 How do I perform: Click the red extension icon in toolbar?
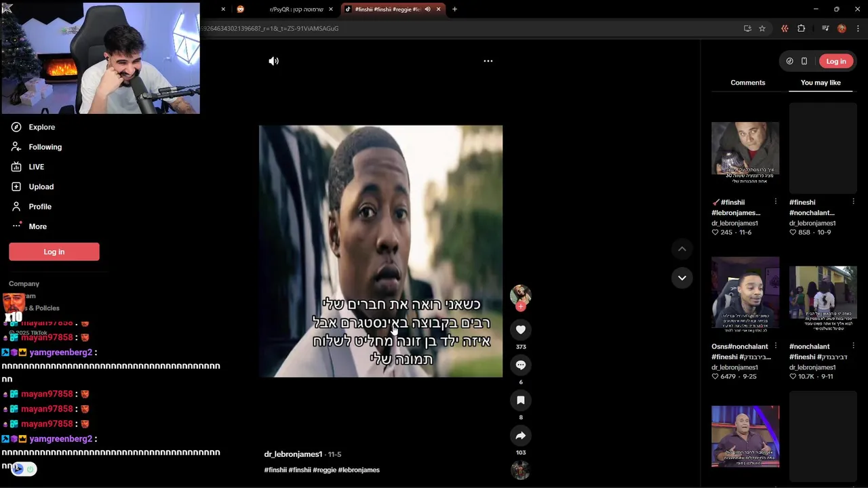(x=785, y=28)
